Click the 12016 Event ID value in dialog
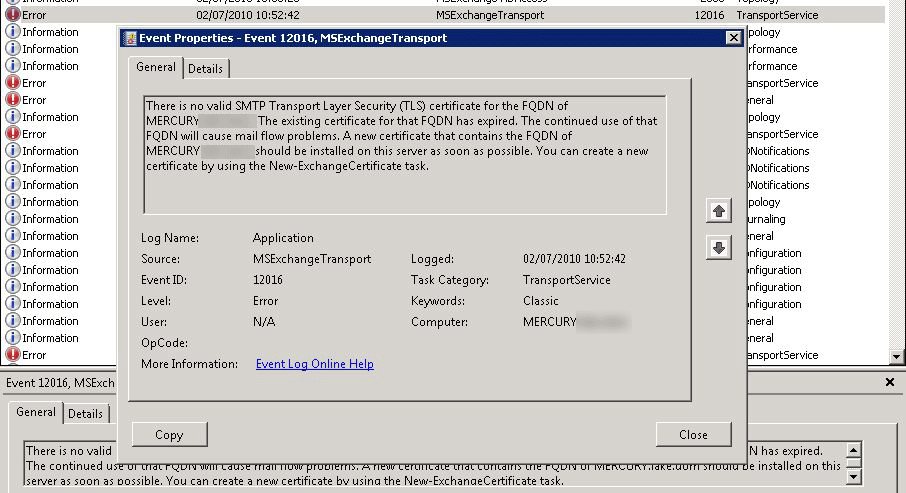The image size is (906, 493). click(268, 280)
